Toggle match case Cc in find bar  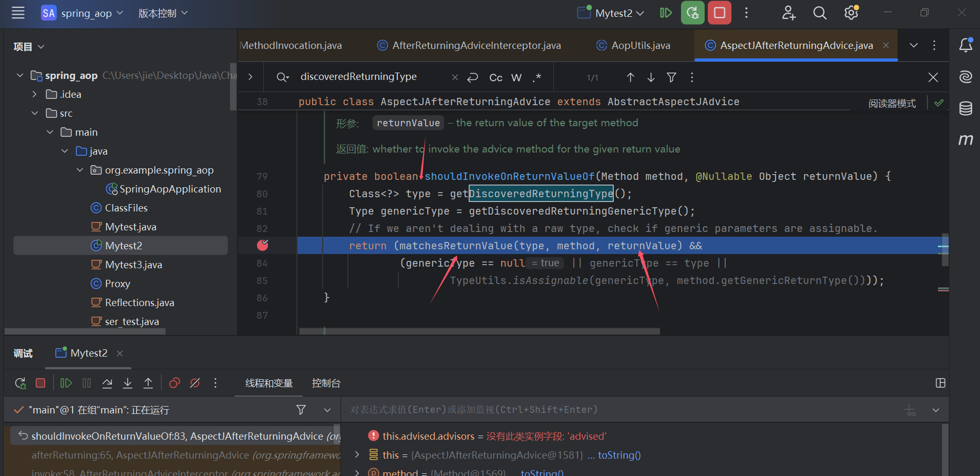click(496, 77)
